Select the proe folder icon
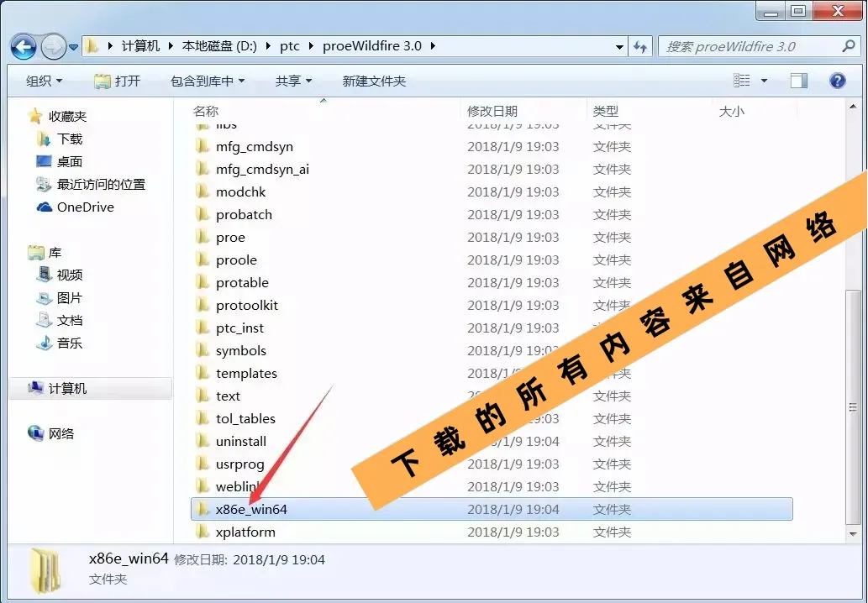 click(203, 237)
